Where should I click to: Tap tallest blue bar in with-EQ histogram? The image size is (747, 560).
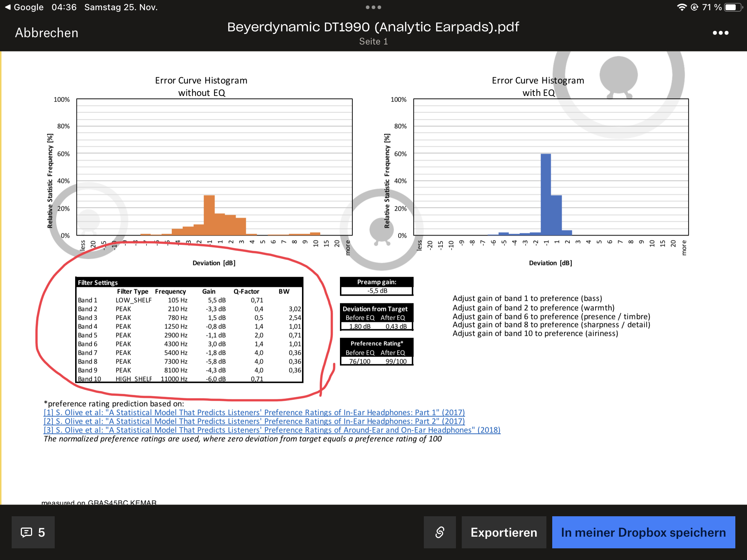pyautogui.click(x=546, y=194)
